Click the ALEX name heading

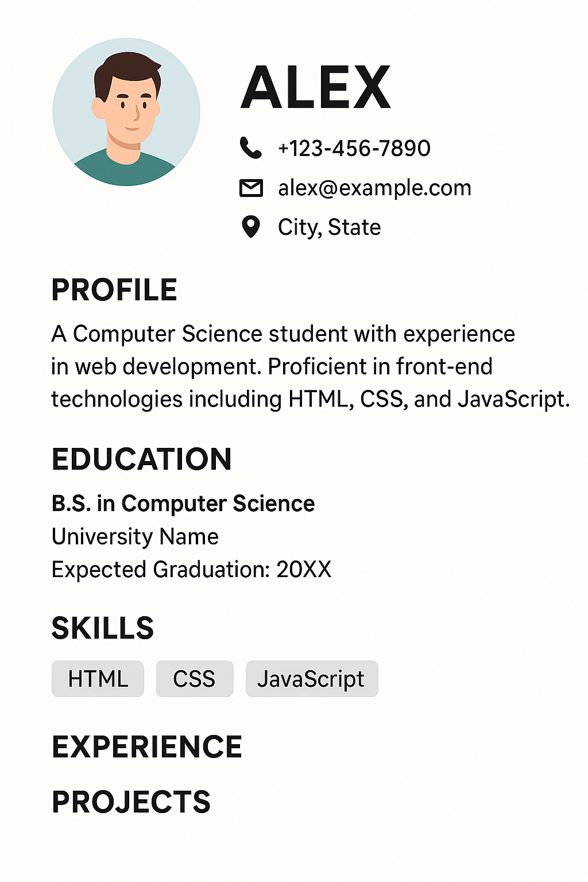pyautogui.click(x=316, y=87)
